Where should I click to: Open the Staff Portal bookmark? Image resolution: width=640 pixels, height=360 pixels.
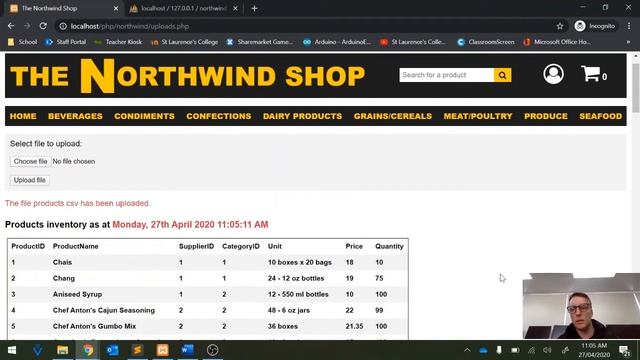[x=66, y=42]
